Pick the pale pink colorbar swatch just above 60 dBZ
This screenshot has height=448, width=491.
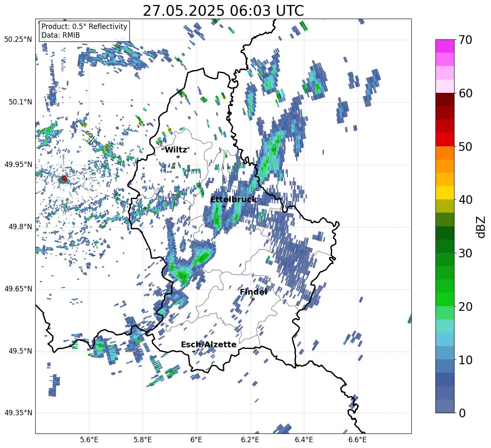445,86
